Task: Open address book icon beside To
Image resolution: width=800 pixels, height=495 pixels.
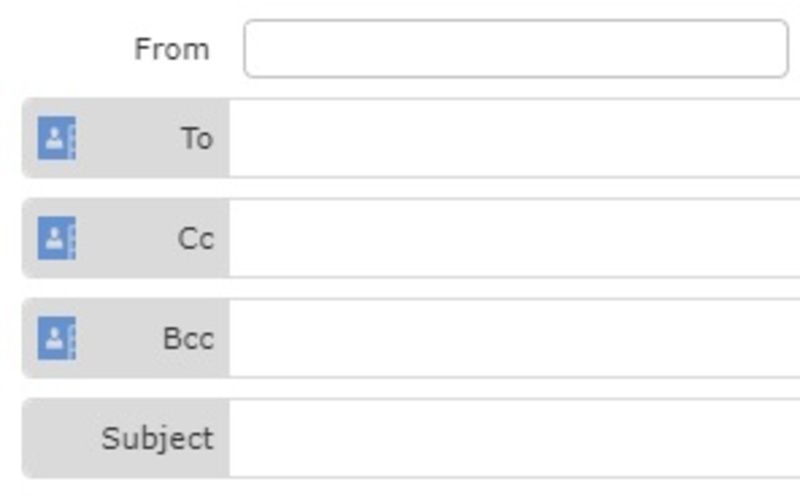Action: click(57, 138)
